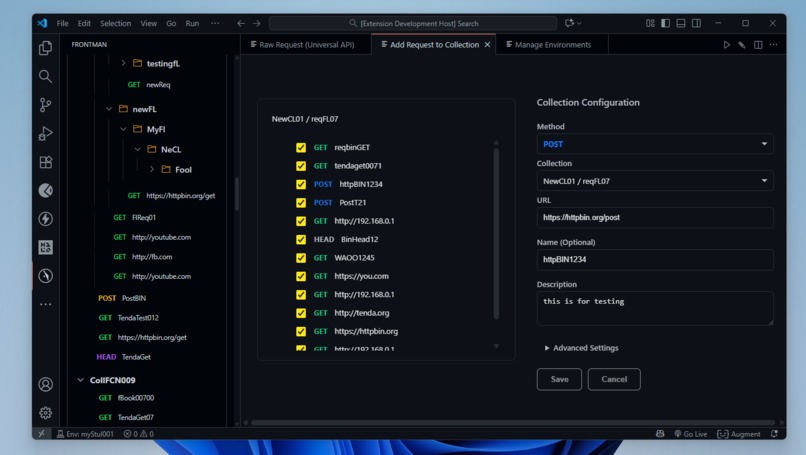Close the Add Request to Collection tab

coord(487,45)
